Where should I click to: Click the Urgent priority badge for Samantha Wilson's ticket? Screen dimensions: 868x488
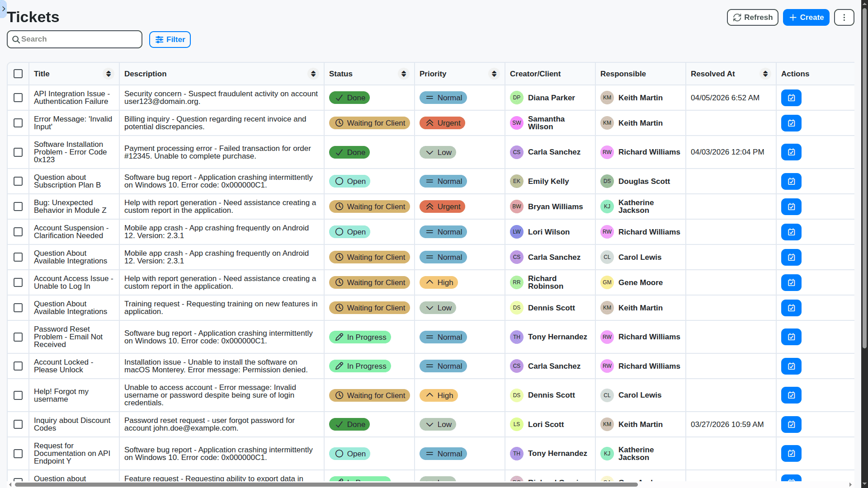[x=442, y=123]
